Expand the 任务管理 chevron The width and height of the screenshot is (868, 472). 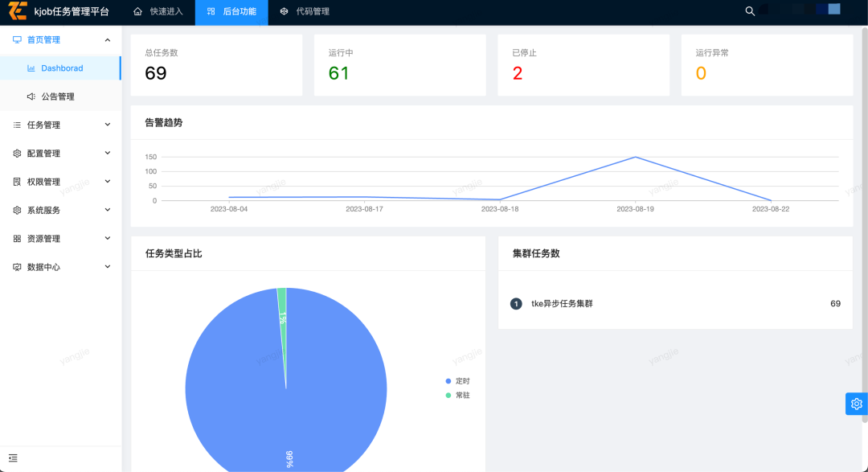108,125
